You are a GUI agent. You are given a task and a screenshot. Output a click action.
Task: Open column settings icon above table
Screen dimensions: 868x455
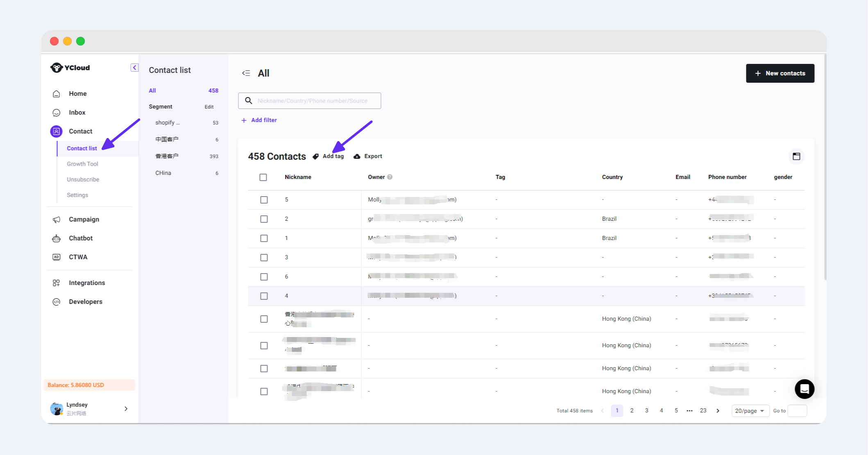796,156
